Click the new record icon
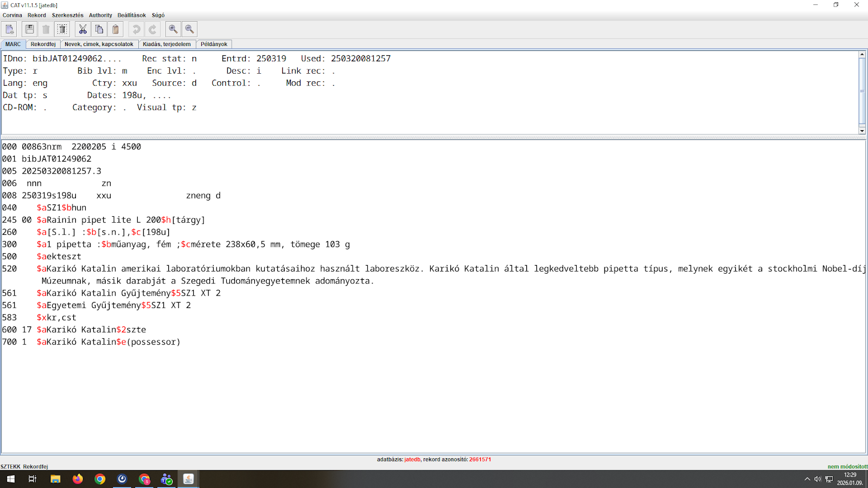The image size is (868, 488). [x=10, y=29]
